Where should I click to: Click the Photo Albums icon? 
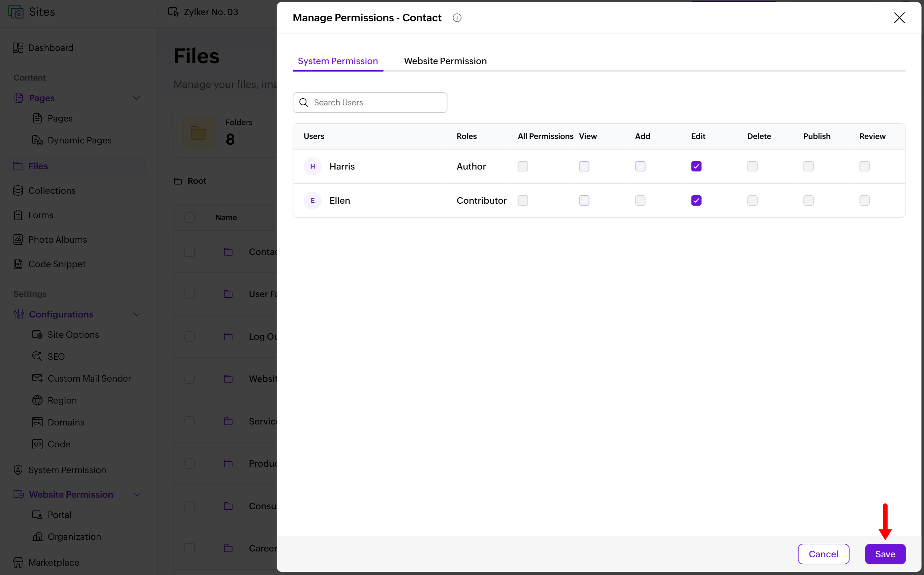(18, 239)
